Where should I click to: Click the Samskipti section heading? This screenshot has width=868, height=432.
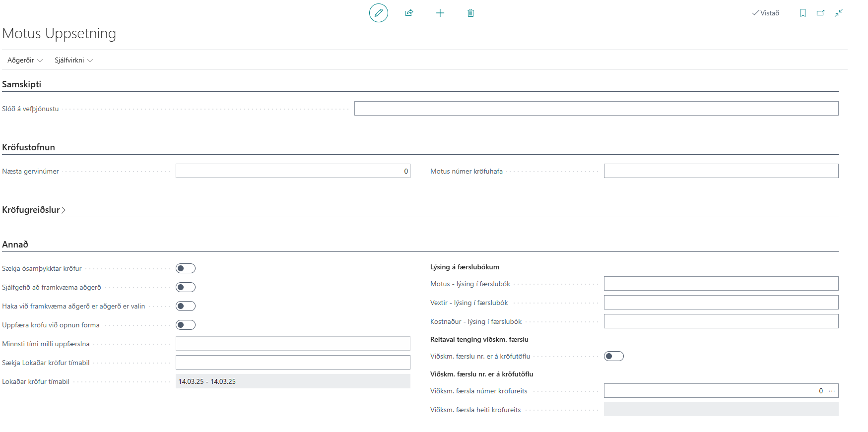22,84
